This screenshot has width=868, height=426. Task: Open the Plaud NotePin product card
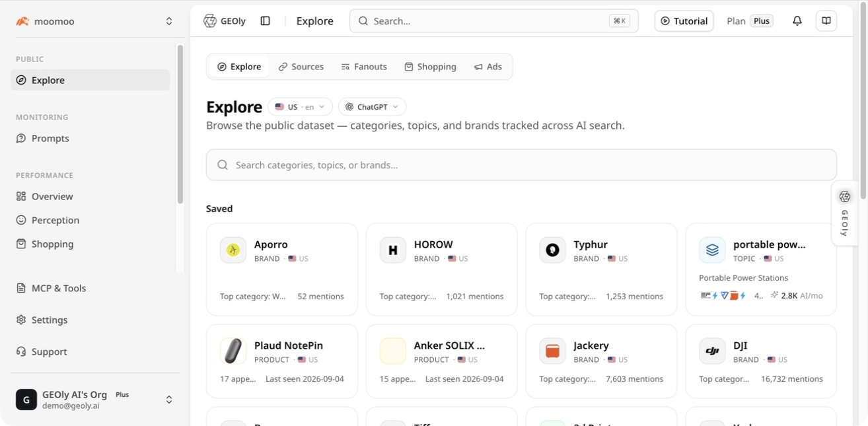[x=282, y=361]
